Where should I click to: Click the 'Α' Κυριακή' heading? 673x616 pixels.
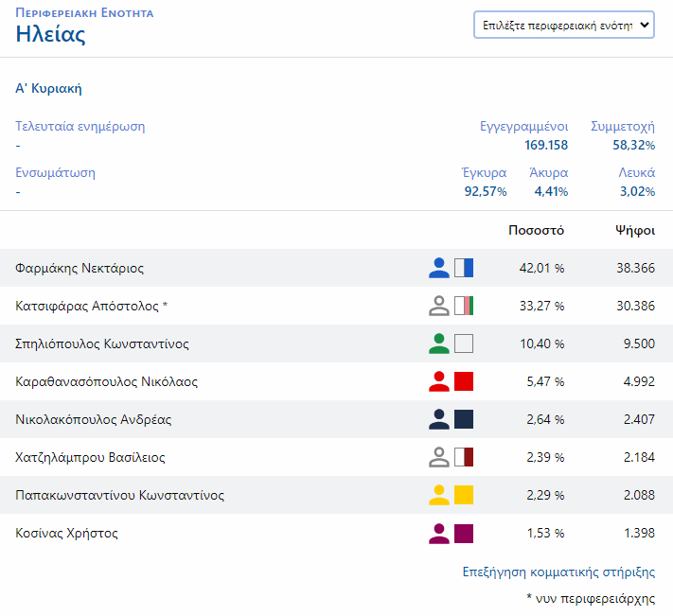click(x=49, y=89)
